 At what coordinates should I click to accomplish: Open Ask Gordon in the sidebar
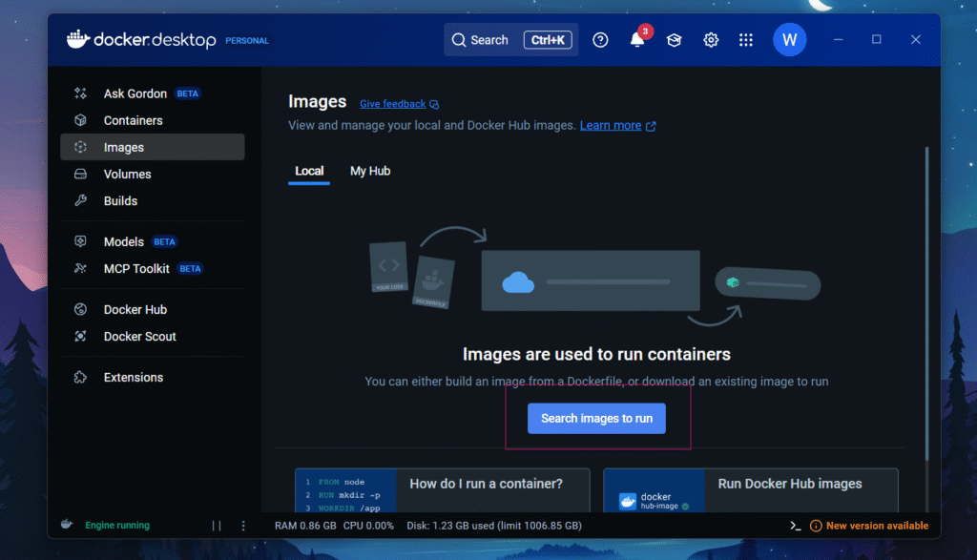[135, 93]
